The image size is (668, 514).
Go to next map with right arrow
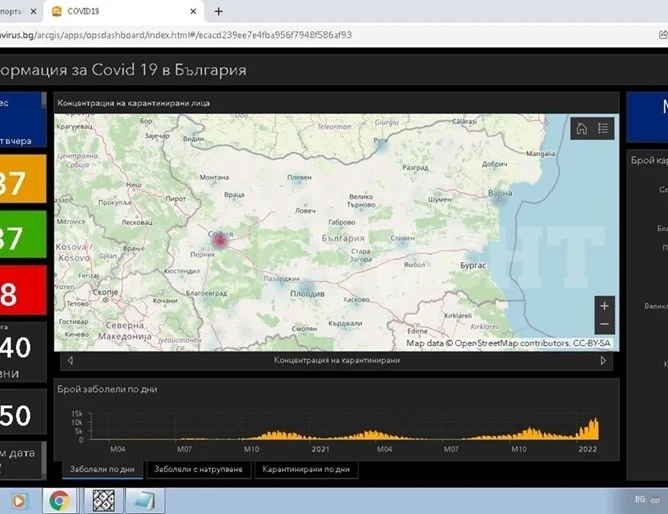coord(603,360)
